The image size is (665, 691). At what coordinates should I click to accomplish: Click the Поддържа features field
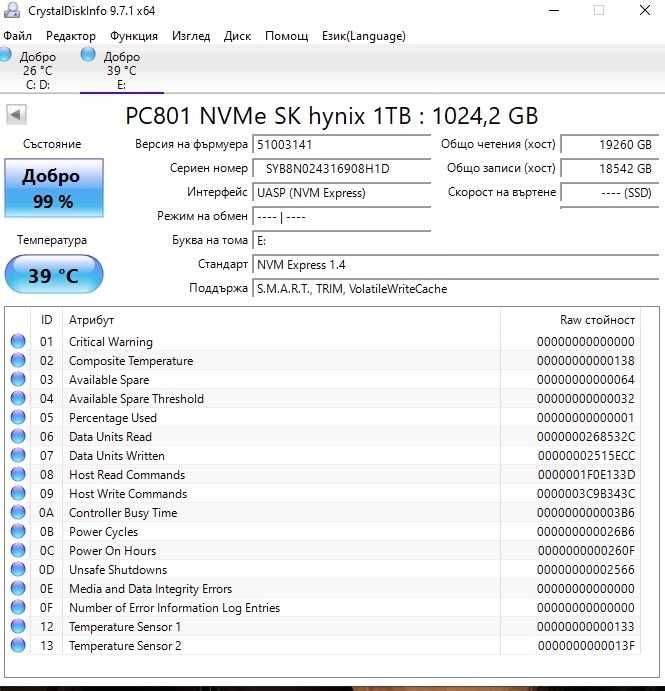(456, 289)
